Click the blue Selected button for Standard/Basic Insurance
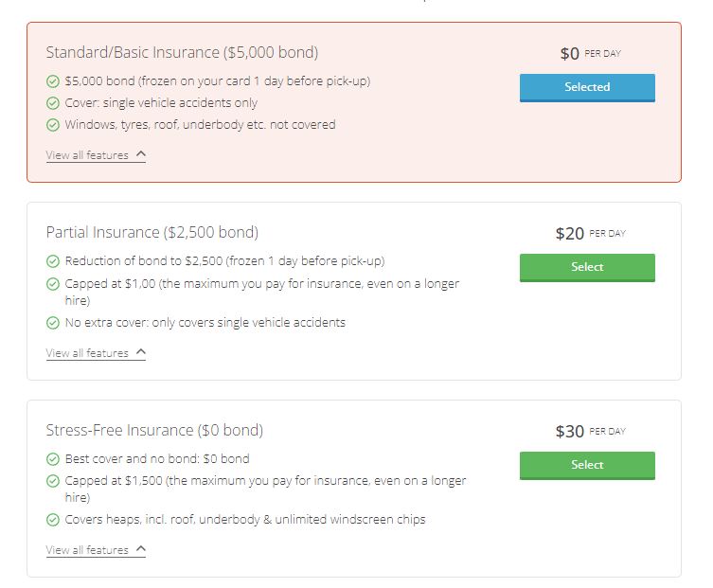Viewport: 713px width, 588px height. [587, 87]
